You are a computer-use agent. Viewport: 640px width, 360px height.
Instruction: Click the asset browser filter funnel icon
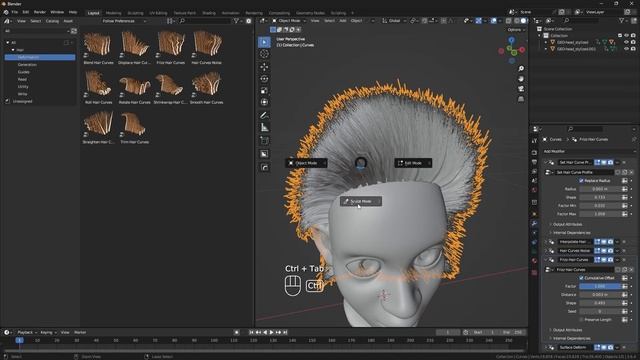click(236, 21)
